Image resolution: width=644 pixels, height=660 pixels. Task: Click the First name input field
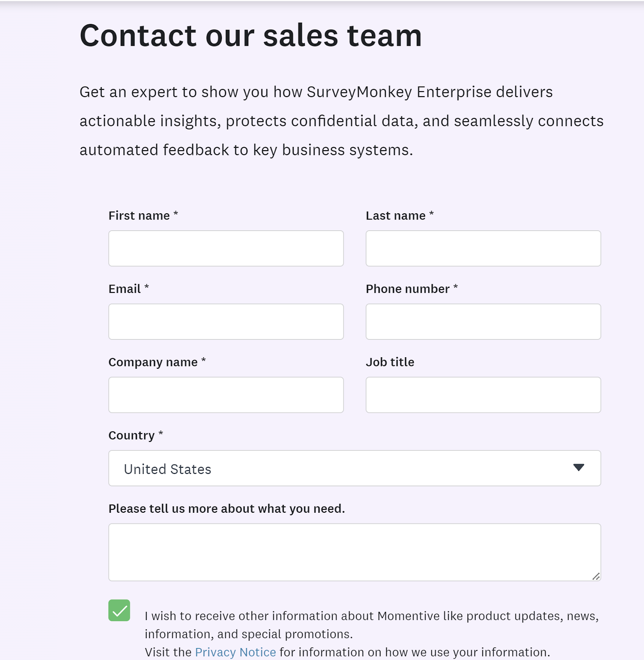(x=226, y=248)
